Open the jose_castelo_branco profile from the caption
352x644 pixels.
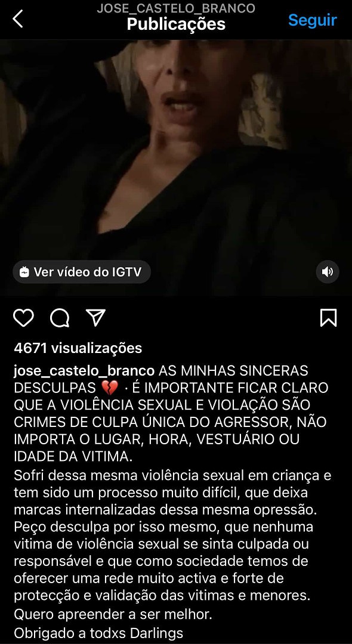click(84, 371)
